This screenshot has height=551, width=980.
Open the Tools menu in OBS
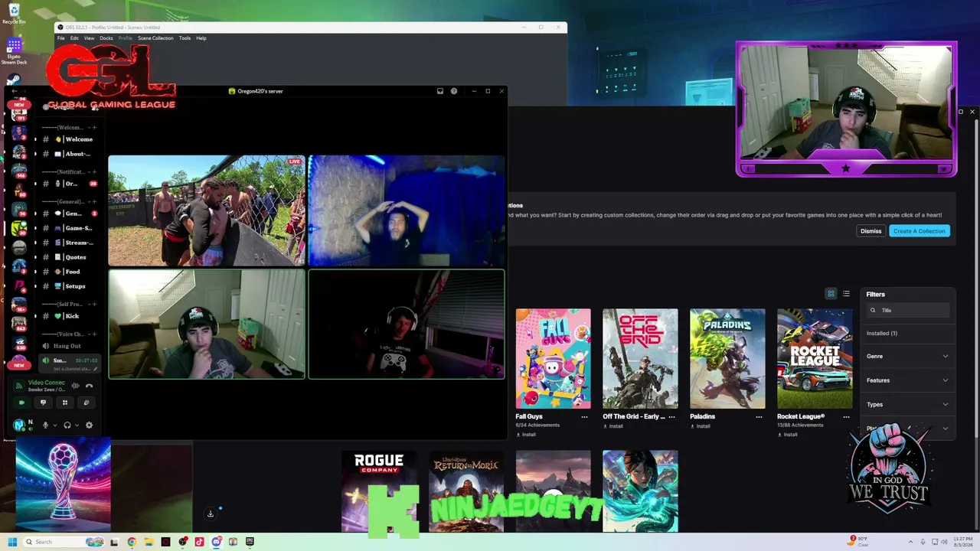click(x=185, y=38)
